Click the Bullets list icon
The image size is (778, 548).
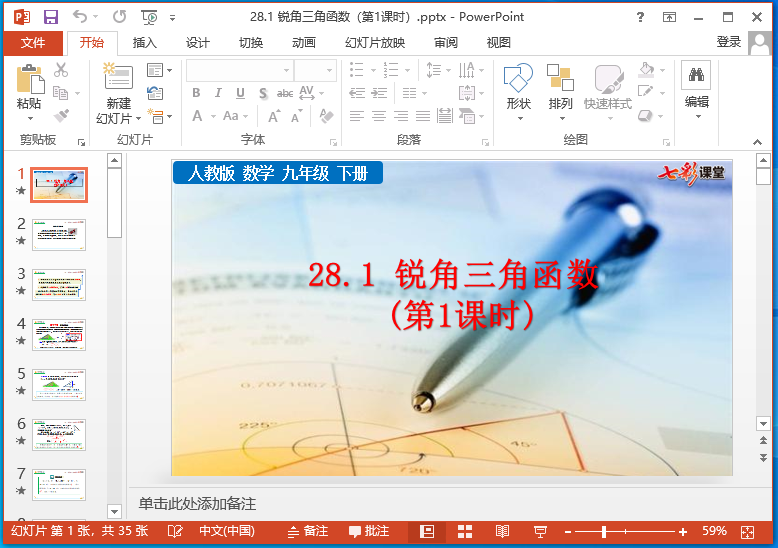(357, 70)
